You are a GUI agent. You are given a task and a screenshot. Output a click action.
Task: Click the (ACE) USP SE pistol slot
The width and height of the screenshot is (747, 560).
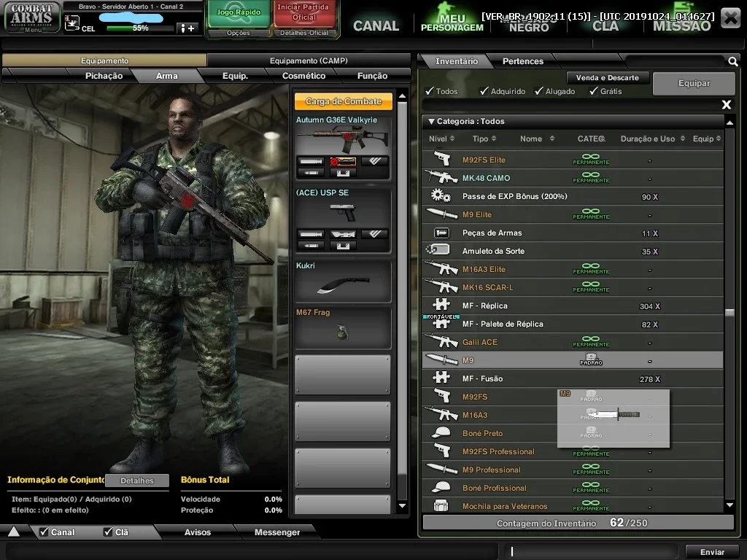click(343, 219)
